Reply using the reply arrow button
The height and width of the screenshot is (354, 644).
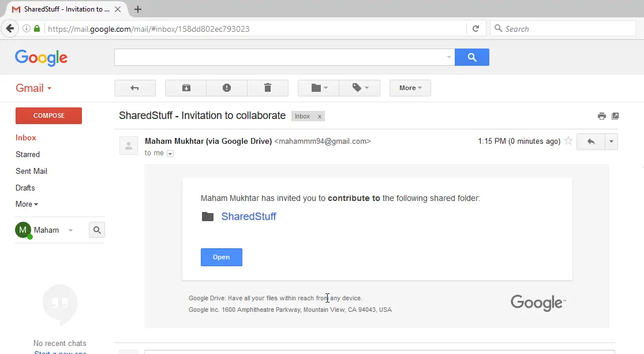[591, 141]
